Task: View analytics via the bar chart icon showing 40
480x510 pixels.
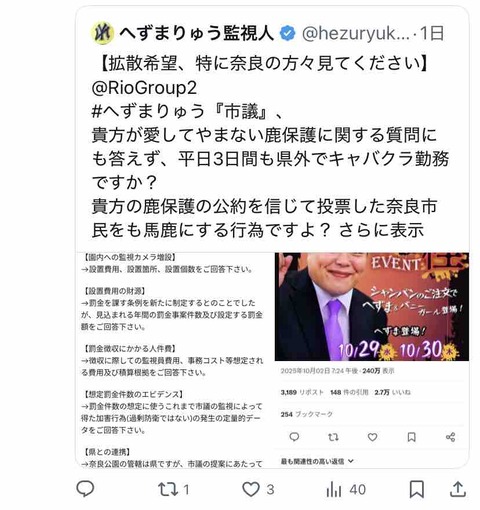Action: coord(346,489)
